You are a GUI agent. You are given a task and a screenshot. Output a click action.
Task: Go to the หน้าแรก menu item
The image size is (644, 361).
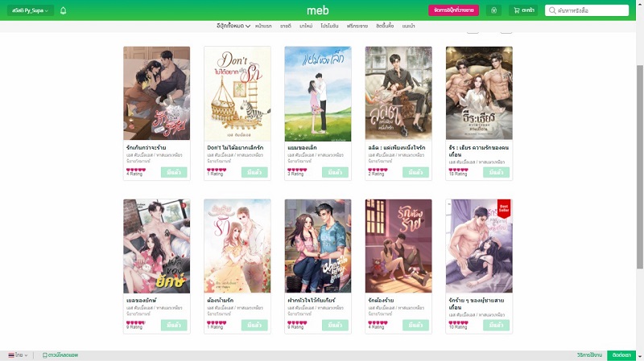coord(263,26)
